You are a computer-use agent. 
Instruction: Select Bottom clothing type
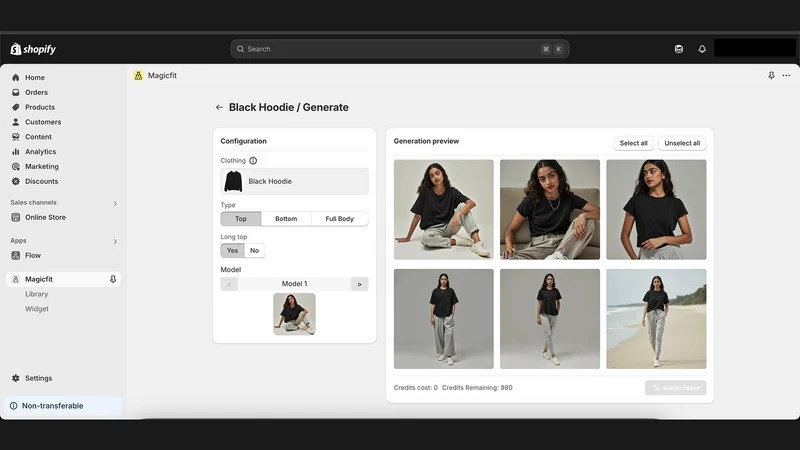point(286,219)
